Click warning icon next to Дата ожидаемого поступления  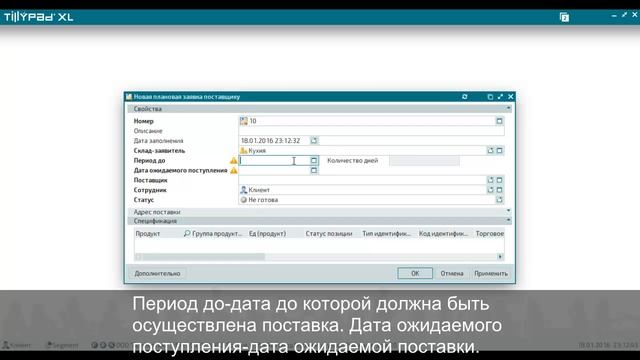pos(233,170)
